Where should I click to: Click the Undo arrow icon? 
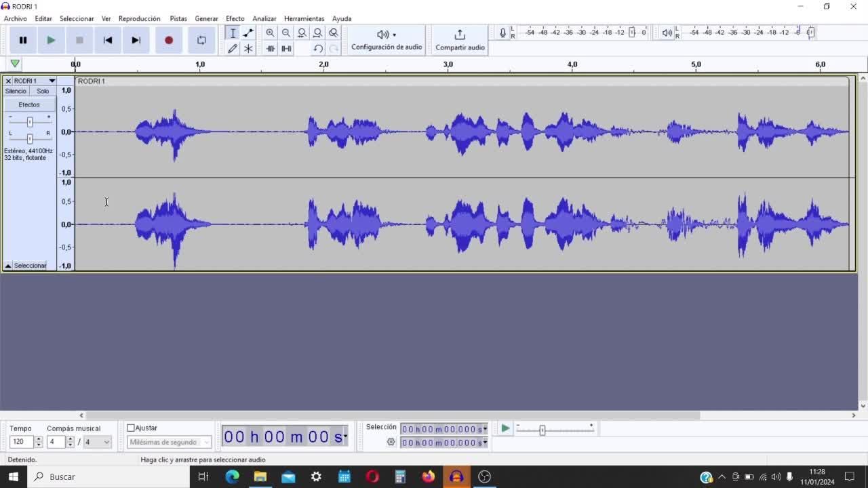point(317,48)
